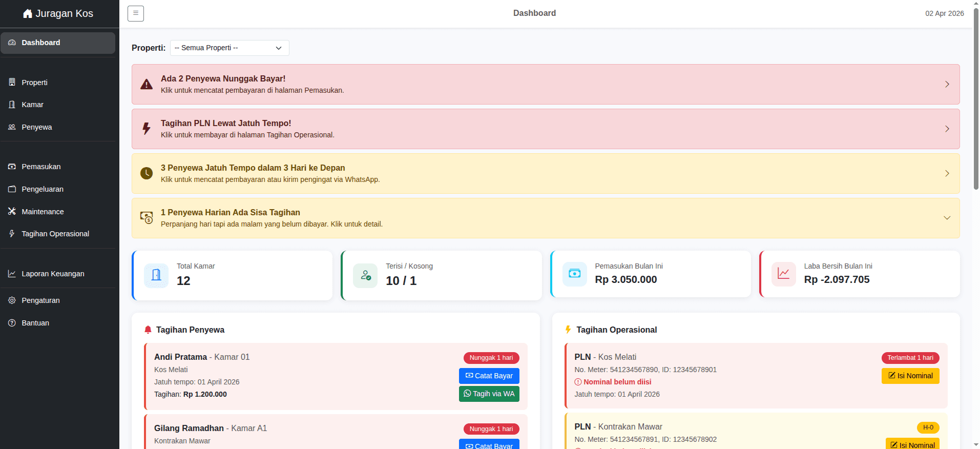The height and width of the screenshot is (449, 980).
Task: Click the Maintenance tools icon
Action: [12, 212]
